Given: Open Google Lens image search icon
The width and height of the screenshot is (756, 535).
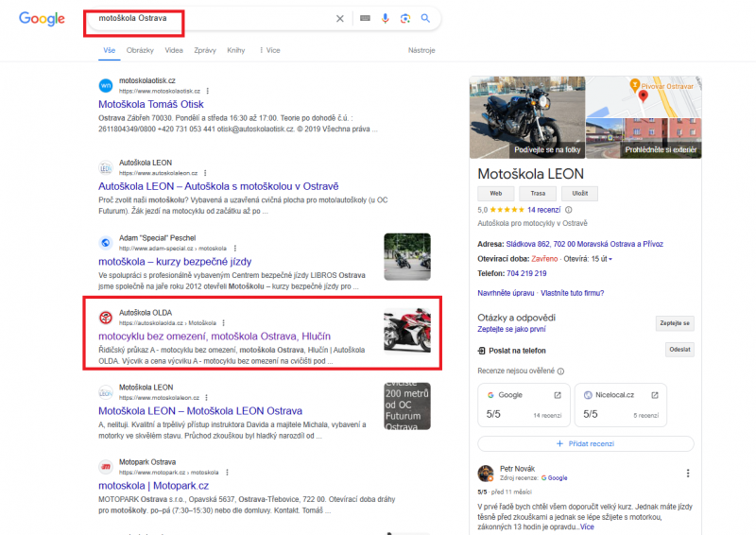Looking at the screenshot, I should click(x=405, y=18).
